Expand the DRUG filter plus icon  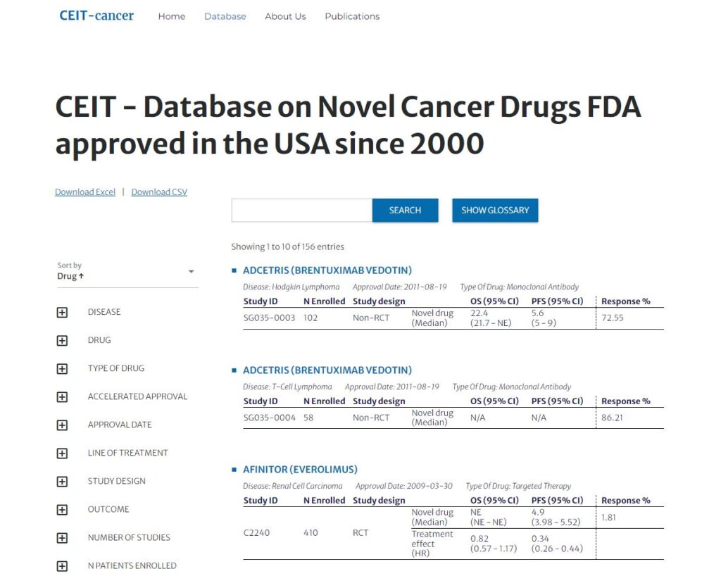click(x=62, y=340)
